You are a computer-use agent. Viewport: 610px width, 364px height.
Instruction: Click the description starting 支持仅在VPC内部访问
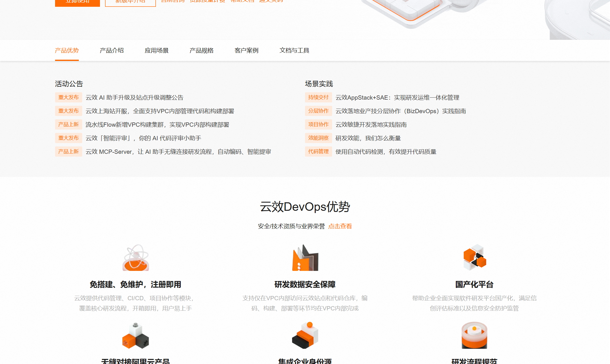(305, 303)
